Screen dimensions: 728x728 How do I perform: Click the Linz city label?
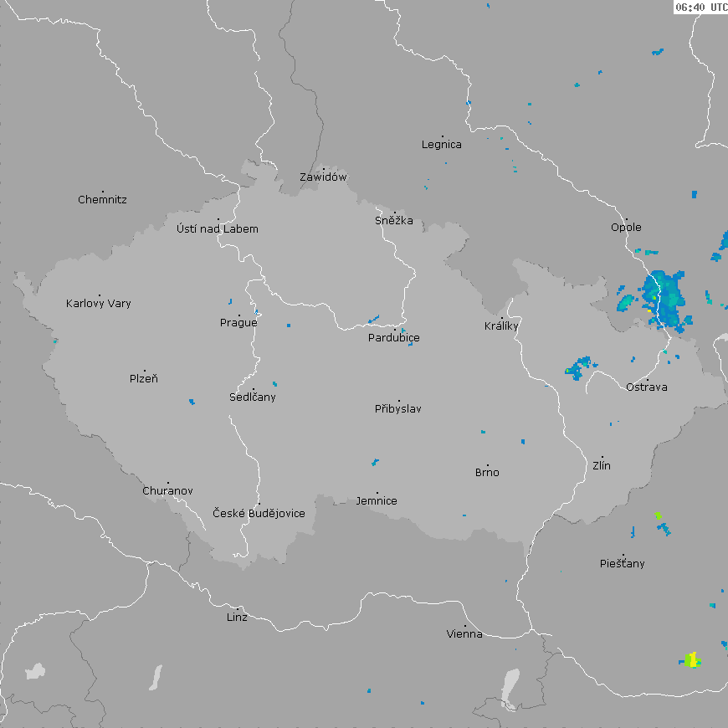click(237, 618)
